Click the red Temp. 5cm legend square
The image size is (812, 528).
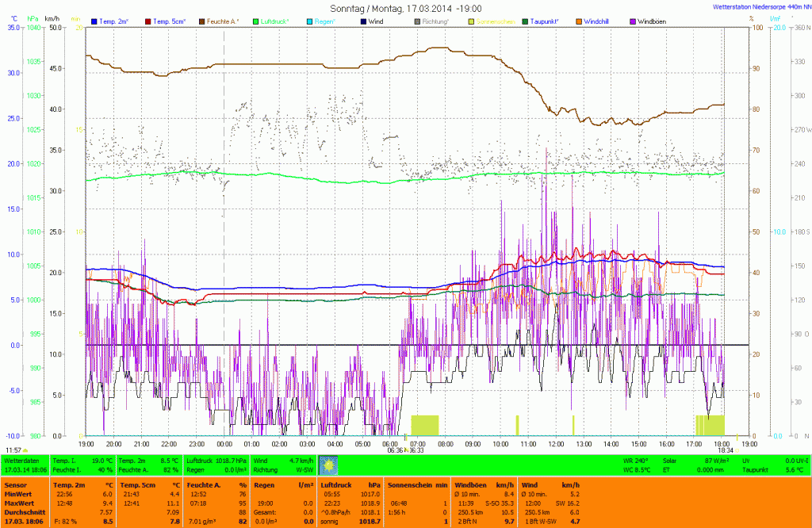pos(148,21)
